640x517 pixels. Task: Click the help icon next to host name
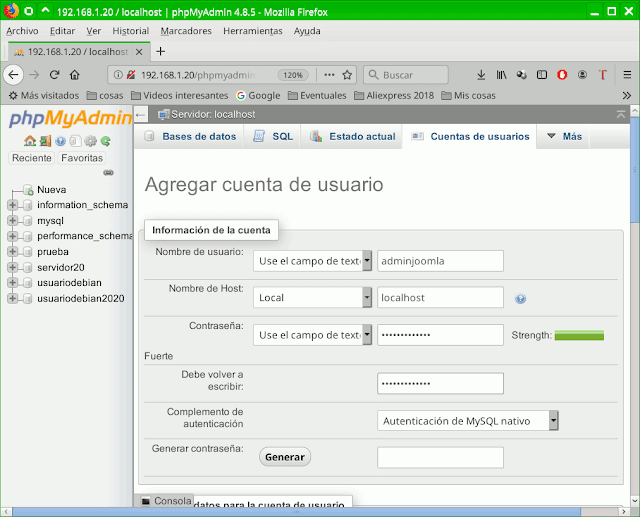[x=520, y=299]
